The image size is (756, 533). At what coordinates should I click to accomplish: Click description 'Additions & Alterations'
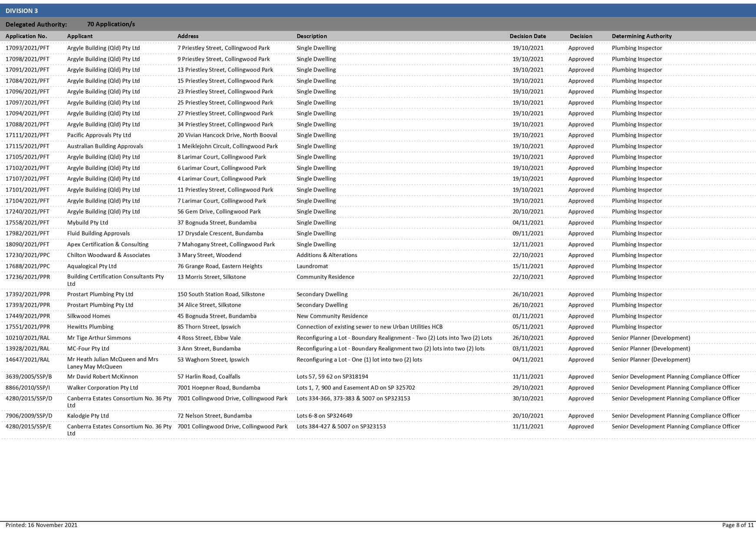pyautogui.click(x=327, y=255)
